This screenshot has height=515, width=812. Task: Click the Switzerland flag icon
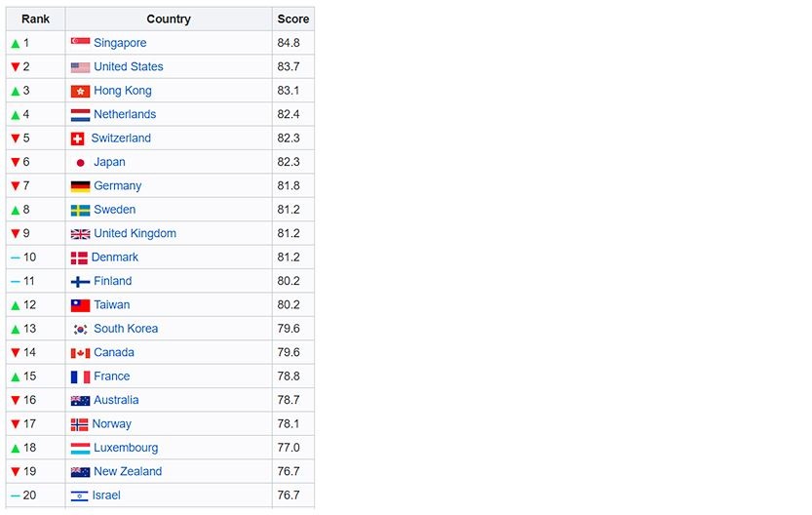pyautogui.click(x=78, y=139)
